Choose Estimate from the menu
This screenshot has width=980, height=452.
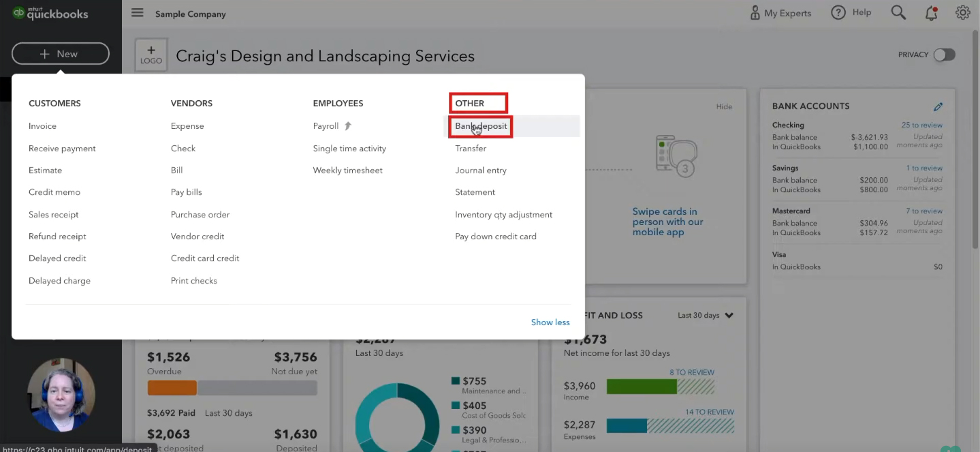pyautogui.click(x=45, y=170)
